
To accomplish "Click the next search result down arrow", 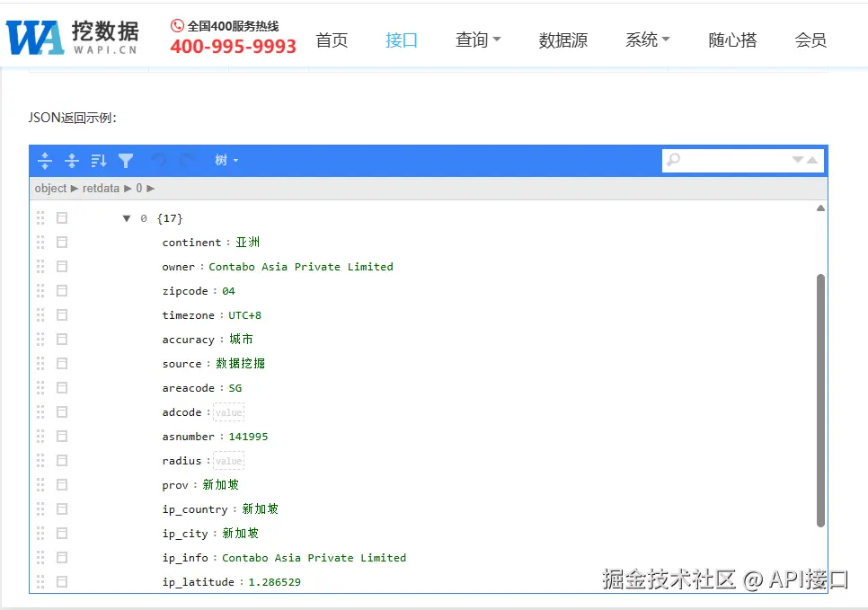I will 798,160.
